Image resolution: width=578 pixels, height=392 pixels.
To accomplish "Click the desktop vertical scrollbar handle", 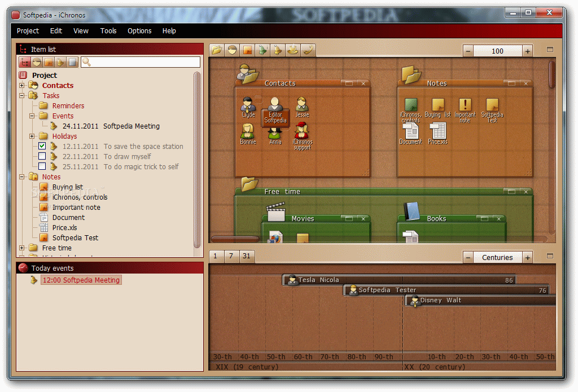I will pos(552,75).
